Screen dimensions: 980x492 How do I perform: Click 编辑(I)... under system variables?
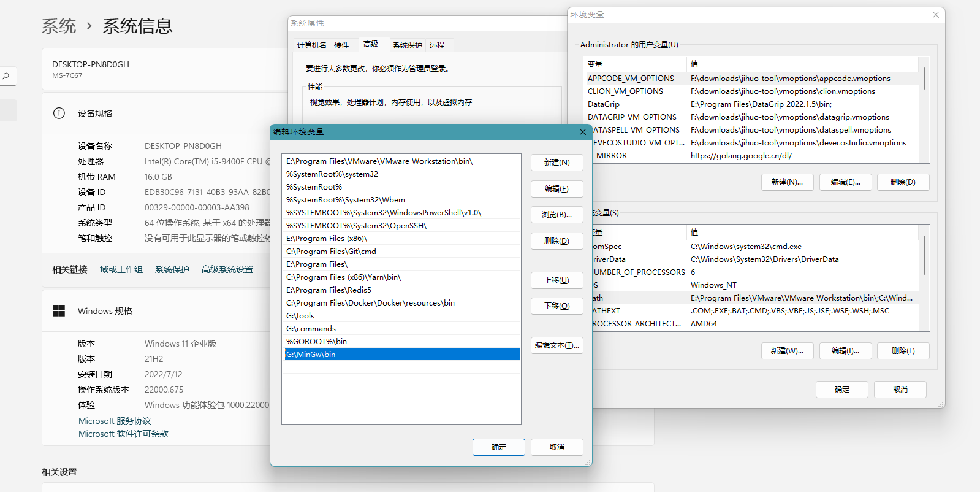click(x=846, y=351)
